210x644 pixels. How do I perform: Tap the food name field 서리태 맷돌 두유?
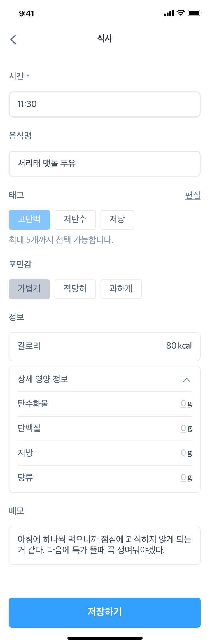click(x=105, y=164)
